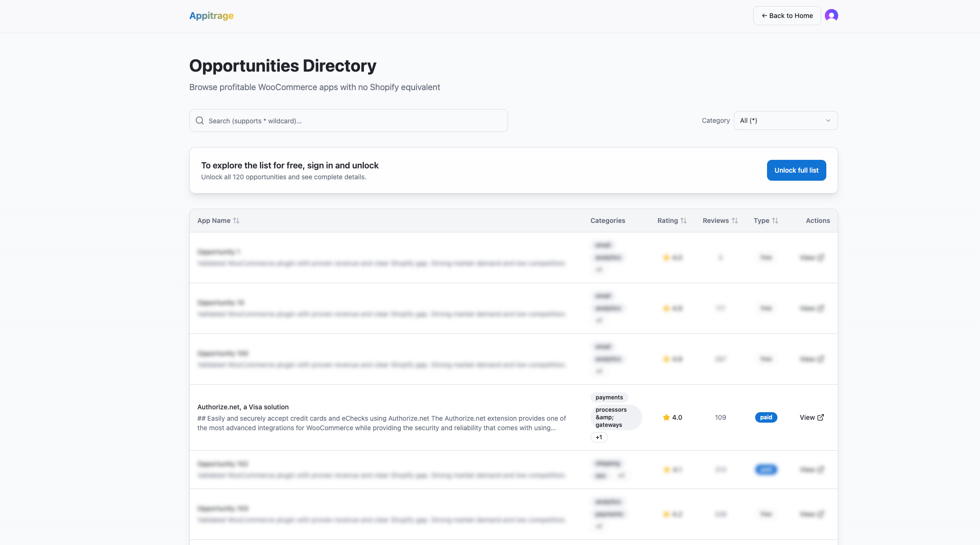Image resolution: width=980 pixels, height=545 pixels.
Task: Sort by Type arrows icon
Action: coord(775,221)
